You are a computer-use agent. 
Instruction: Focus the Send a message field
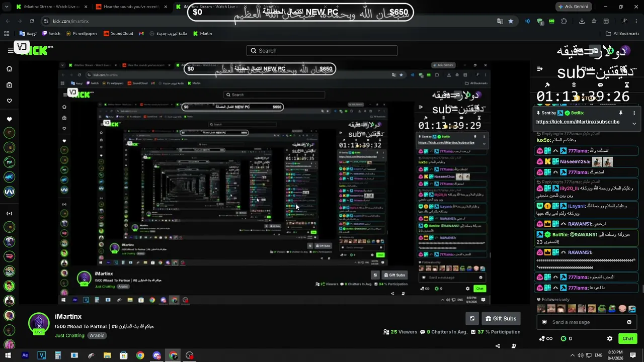click(587, 322)
